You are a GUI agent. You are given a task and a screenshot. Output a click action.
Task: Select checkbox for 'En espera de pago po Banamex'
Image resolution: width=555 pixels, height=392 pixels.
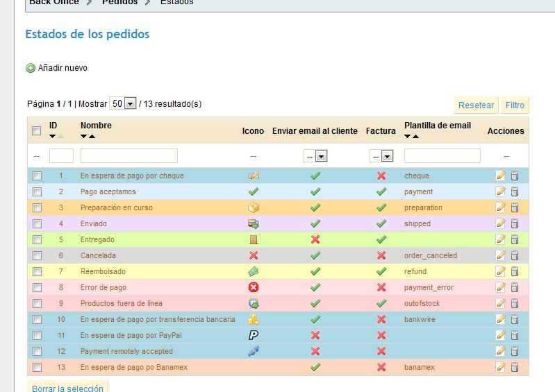pos(38,367)
